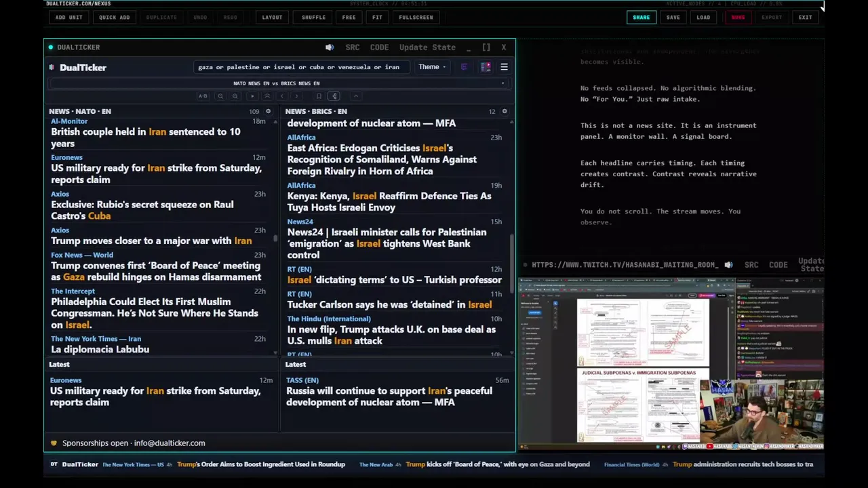Open Philadelphia Muslim Congressman headline
Viewport: 868px width, 488px height.
point(155,313)
